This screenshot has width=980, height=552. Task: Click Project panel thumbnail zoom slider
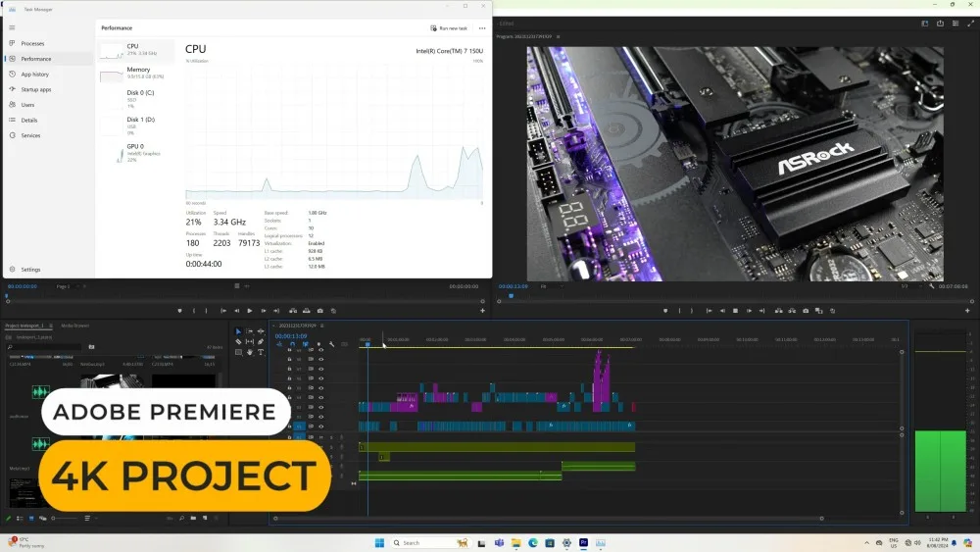65,519
